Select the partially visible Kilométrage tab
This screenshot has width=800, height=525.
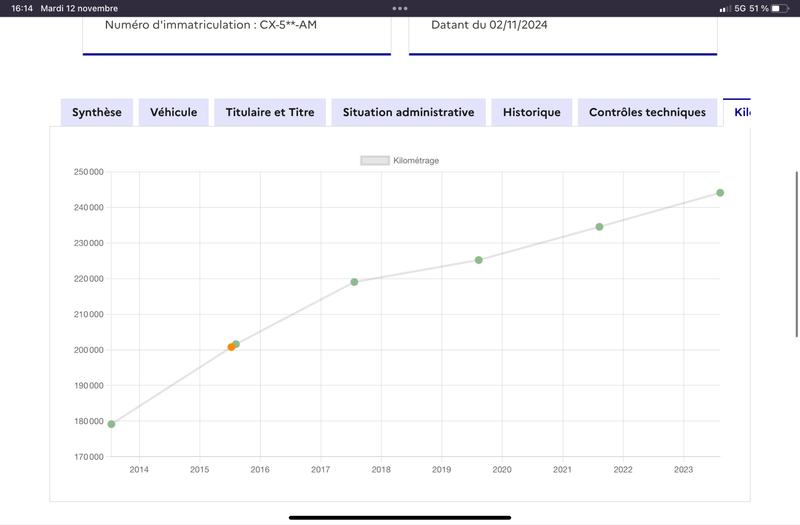(737, 112)
